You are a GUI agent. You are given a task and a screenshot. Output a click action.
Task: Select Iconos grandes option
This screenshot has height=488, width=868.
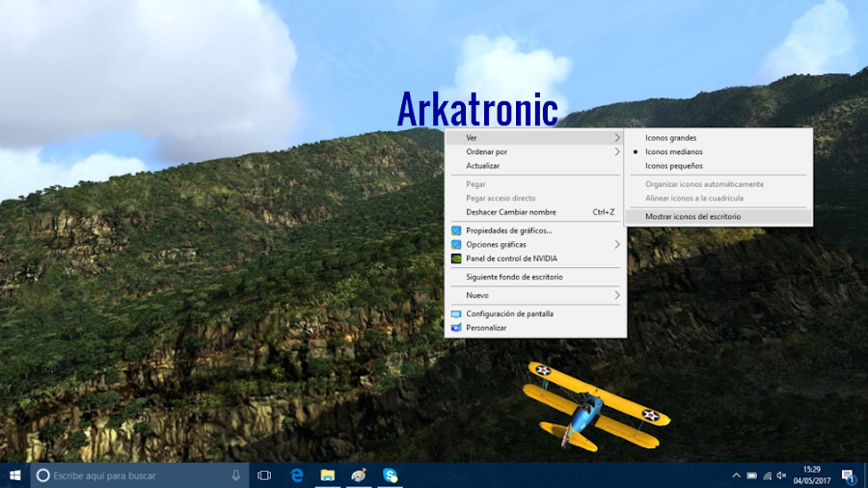click(719, 138)
